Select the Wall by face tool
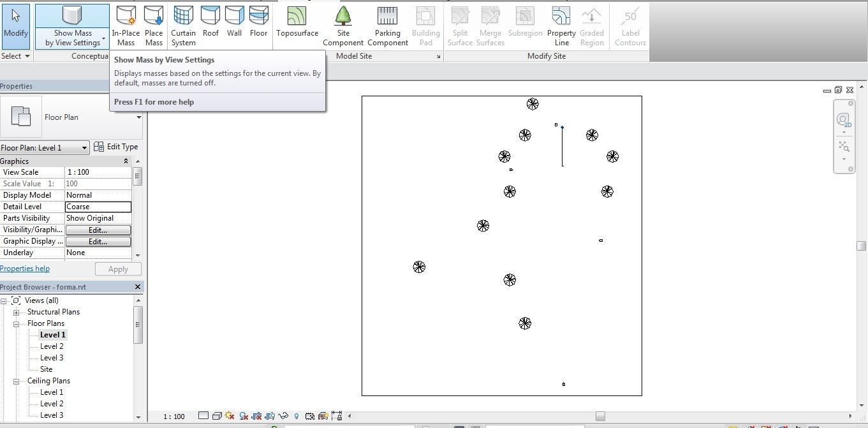Screen dimensions: 868x428 [x=234, y=22]
